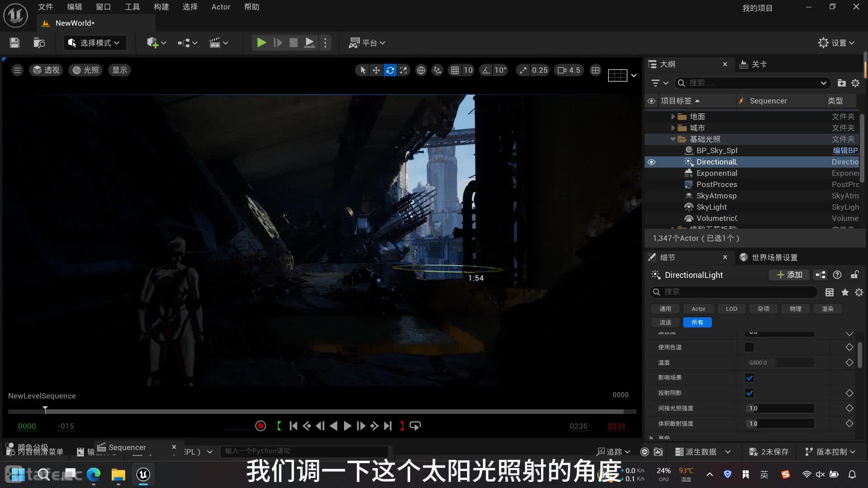Toggle the 使用色温 checkbox
The image size is (868, 488).
749,347
